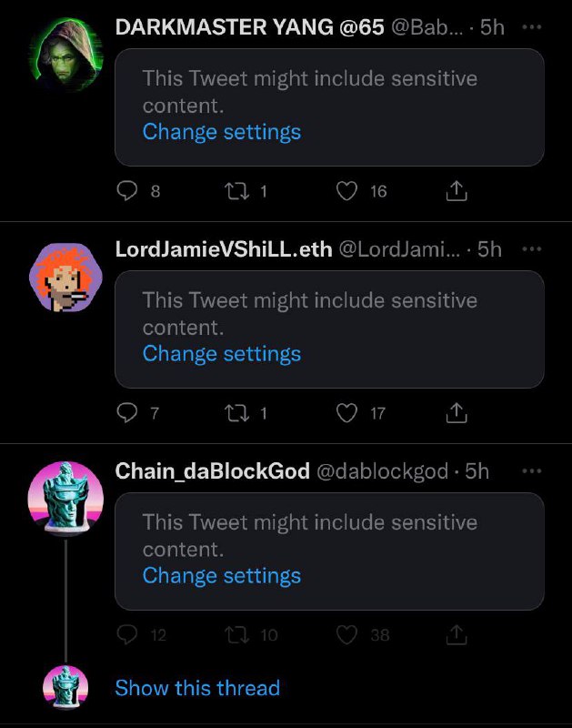
Task: Open Change settings in DARKMASTER YANG's tweet
Action: coord(222,132)
